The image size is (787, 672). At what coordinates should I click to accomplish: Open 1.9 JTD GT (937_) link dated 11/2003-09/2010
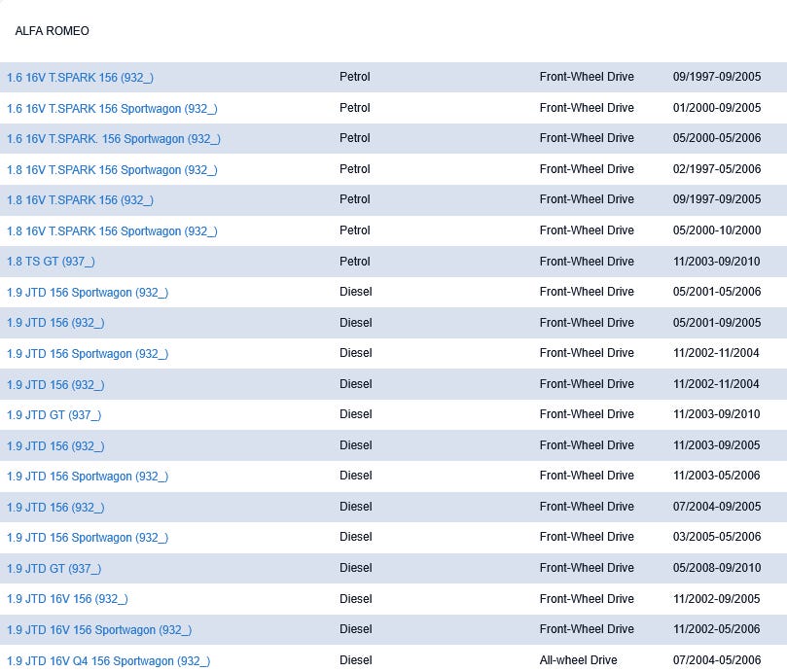coord(54,414)
